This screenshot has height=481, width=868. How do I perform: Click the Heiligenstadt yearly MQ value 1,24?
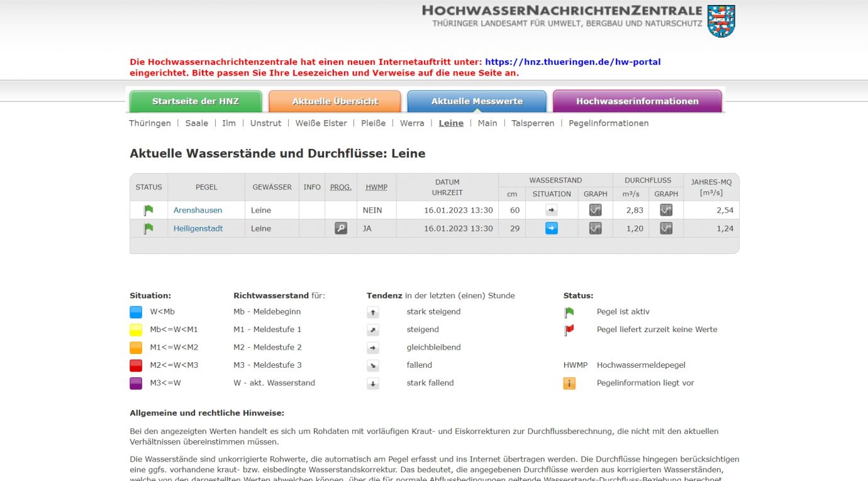pyautogui.click(x=725, y=228)
